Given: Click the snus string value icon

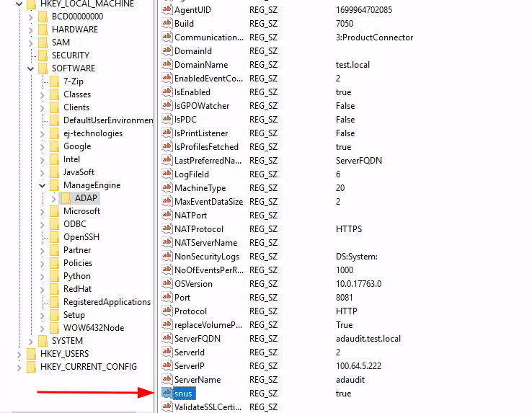Looking at the screenshot, I should [167, 393].
